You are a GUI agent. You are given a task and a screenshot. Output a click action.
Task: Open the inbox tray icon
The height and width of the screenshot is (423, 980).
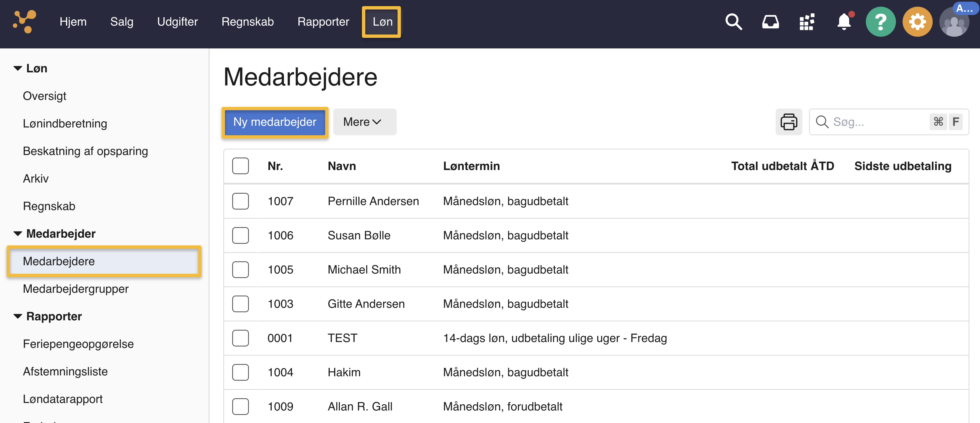tap(770, 22)
